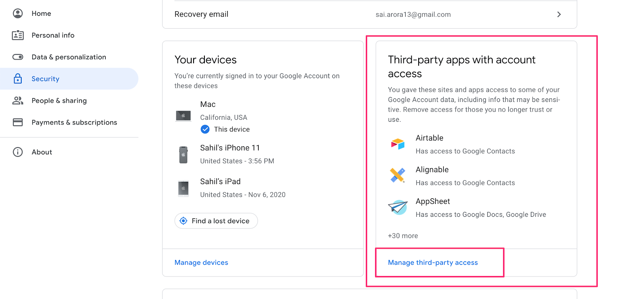Click the Personal info ID card icon
Screen dimensions: 644x299
click(x=18, y=35)
